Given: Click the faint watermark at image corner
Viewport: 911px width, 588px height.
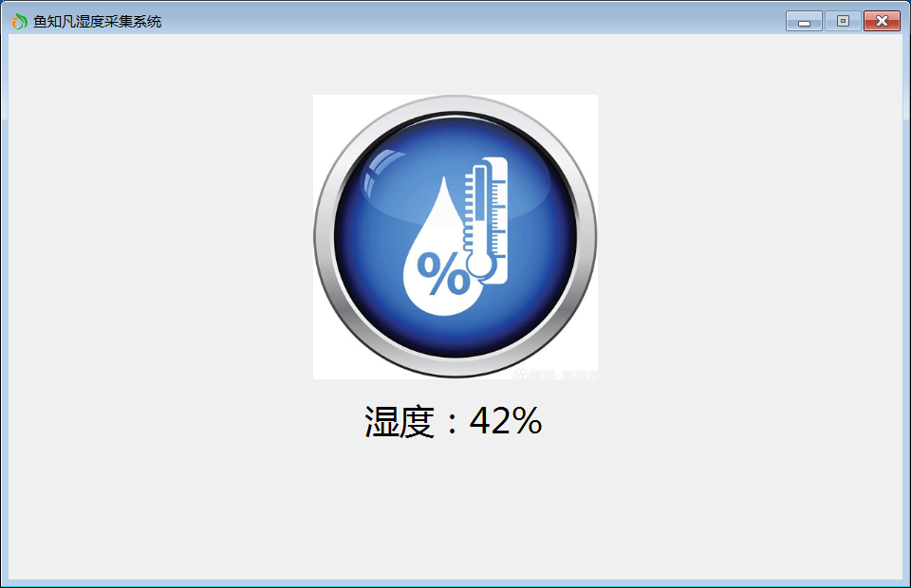Looking at the screenshot, I should click(557, 374).
